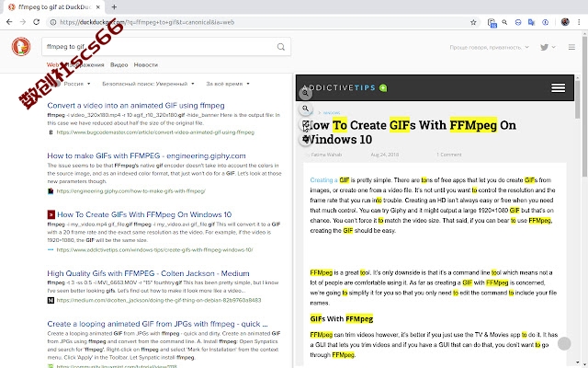588x368 pixels.
Task: Open the Chrome profile avatar
Action: click(x=565, y=22)
